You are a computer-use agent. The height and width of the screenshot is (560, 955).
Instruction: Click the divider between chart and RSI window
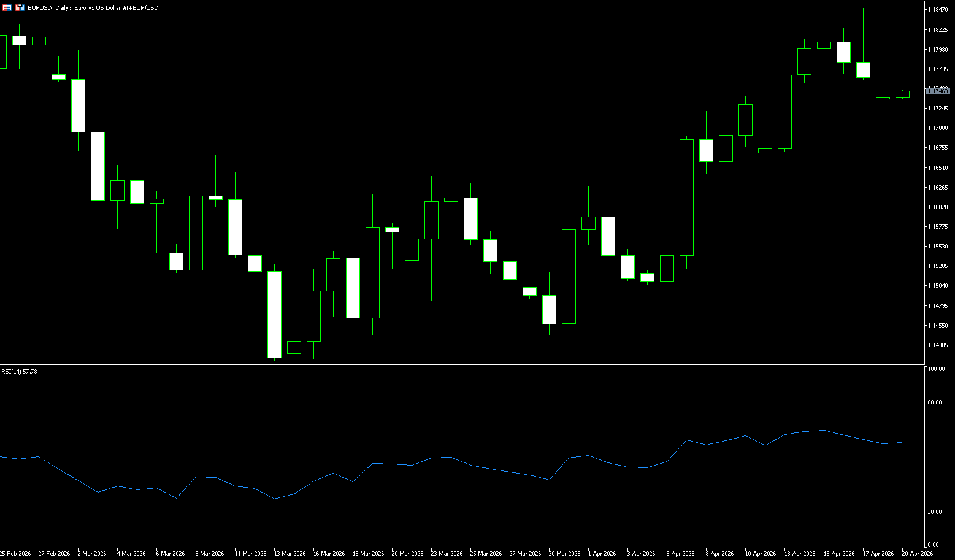[460, 365]
